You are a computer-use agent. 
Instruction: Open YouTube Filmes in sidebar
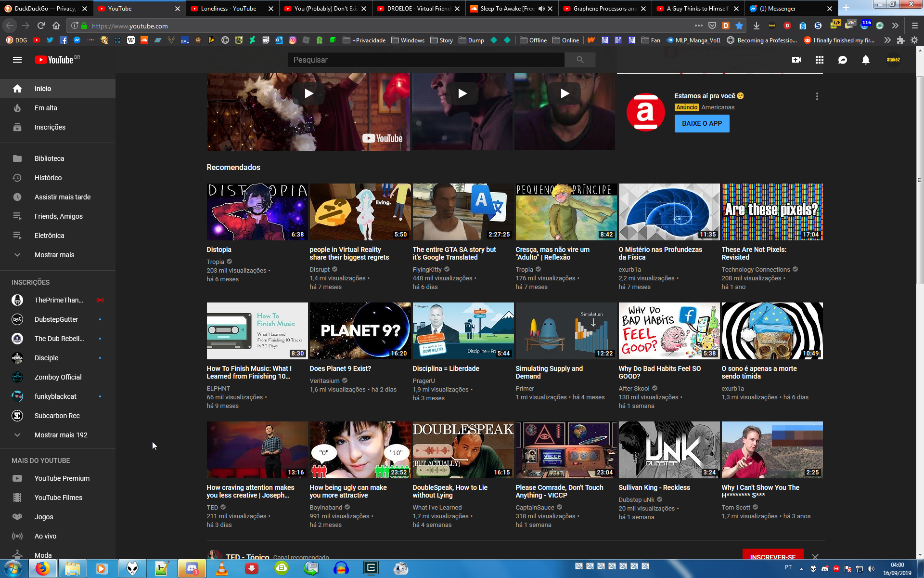58,498
